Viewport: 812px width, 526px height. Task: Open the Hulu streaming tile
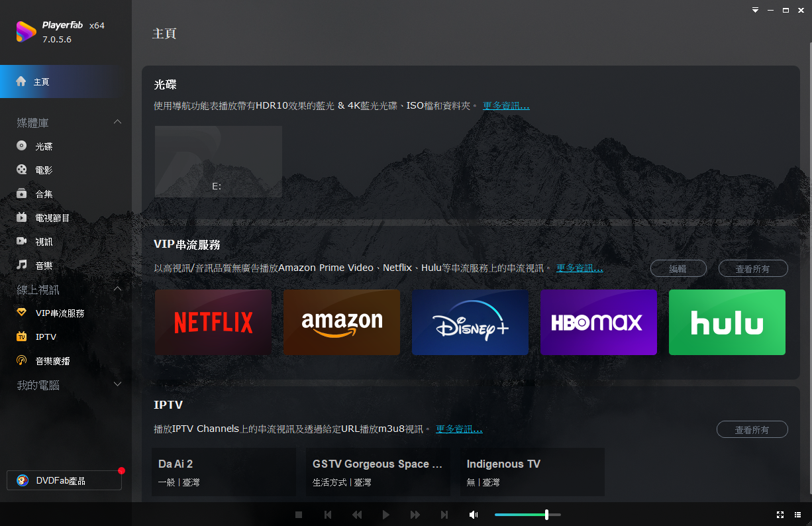tap(727, 322)
